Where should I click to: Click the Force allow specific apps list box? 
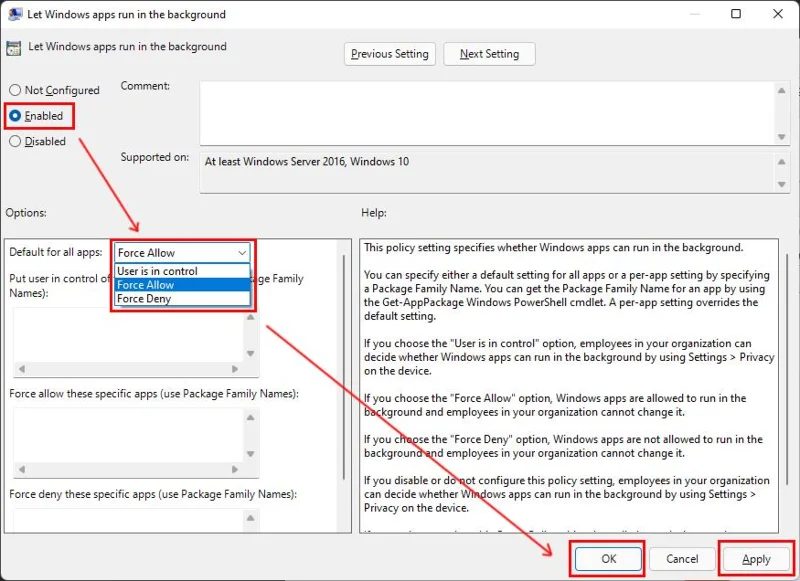point(128,435)
